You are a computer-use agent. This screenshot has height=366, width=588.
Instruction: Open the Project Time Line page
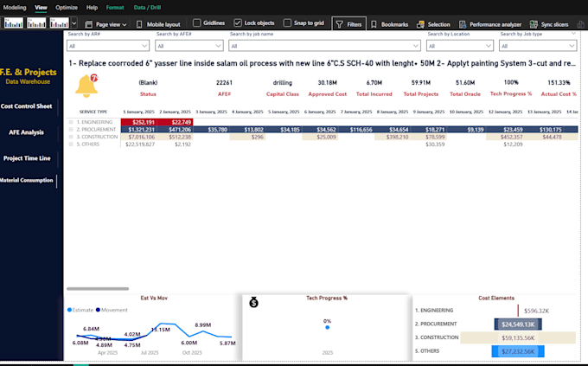pyautogui.click(x=27, y=158)
